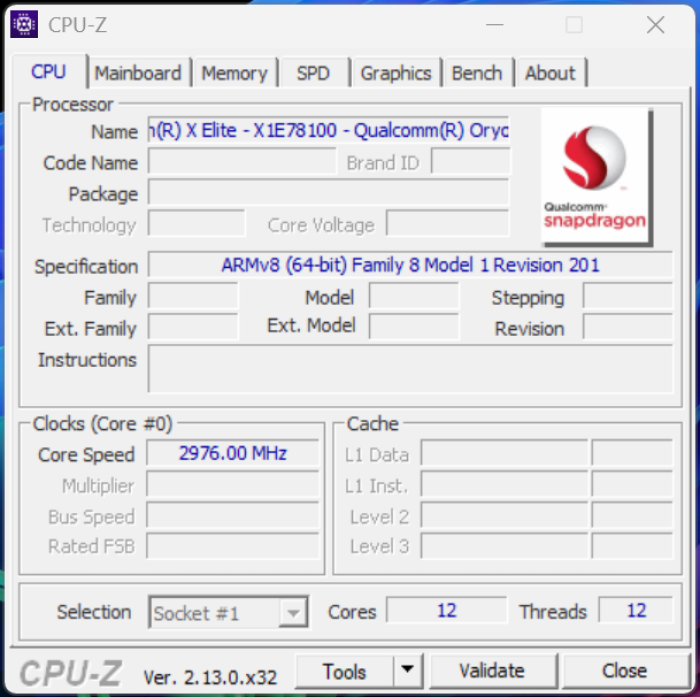The image size is (700, 697).
Task: Click the Specification text field
Action: 410,265
